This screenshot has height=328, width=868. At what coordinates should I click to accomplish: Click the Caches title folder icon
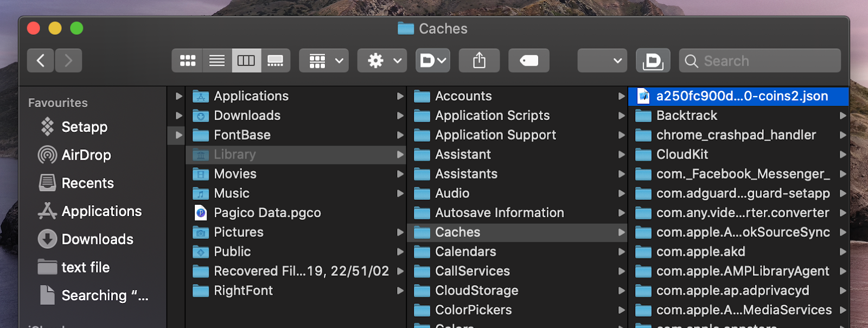(x=406, y=28)
